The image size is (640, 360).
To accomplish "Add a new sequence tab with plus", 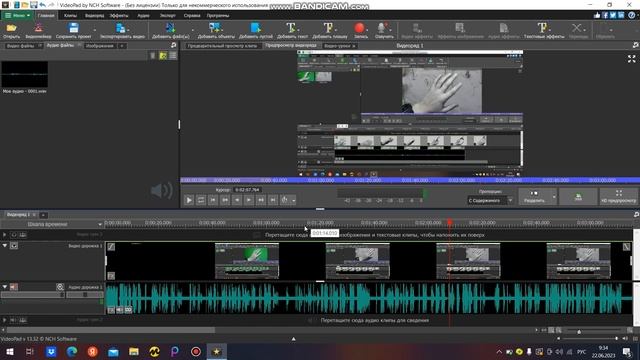I will pyautogui.click(x=43, y=215).
